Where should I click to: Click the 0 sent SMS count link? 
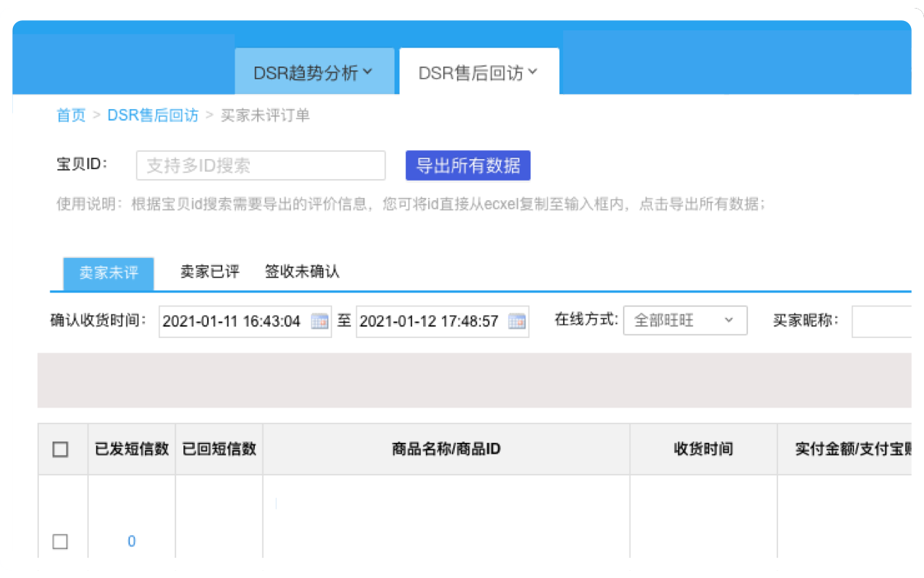click(x=131, y=541)
